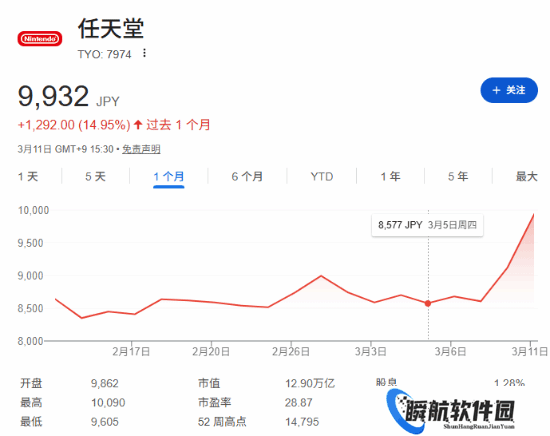
Task: Open the 免责声明 disclaimer link
Action: point(141,149)
